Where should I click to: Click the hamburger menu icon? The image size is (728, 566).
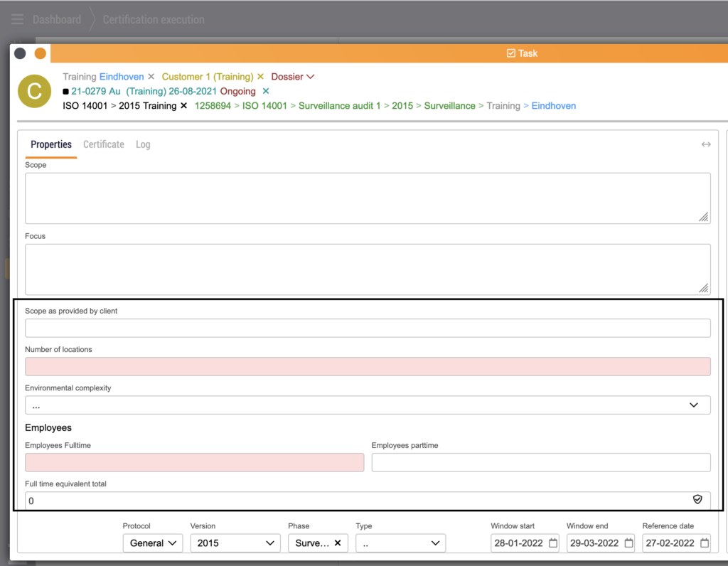(x=18, y=20)
